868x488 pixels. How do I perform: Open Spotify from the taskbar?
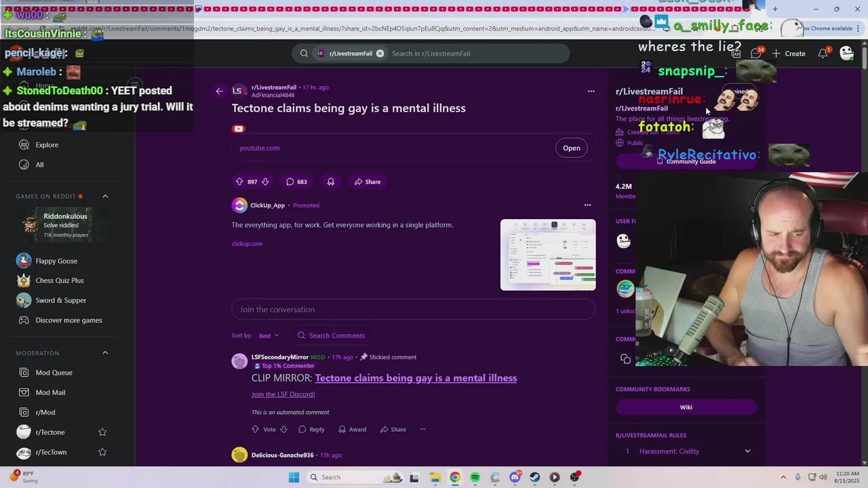coord(475,477)
